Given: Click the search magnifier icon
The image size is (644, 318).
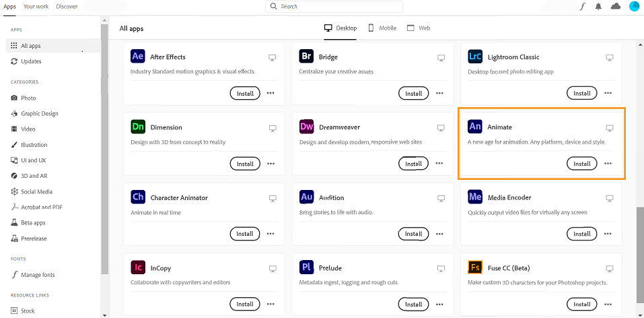Looking at the screenshot, I should 273,7.
